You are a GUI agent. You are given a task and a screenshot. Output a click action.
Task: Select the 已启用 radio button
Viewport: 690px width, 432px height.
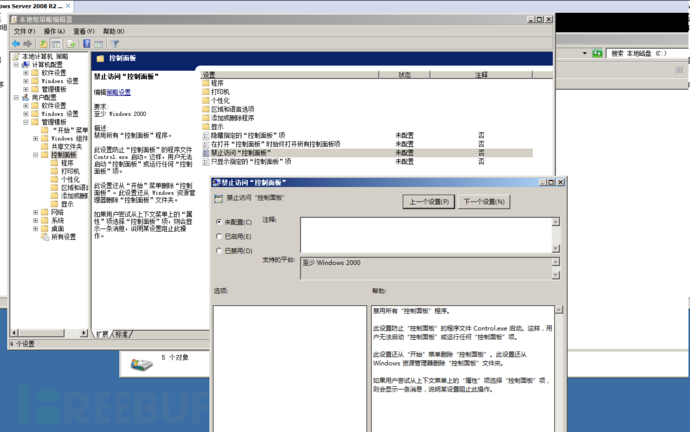[x=218, y=236]
